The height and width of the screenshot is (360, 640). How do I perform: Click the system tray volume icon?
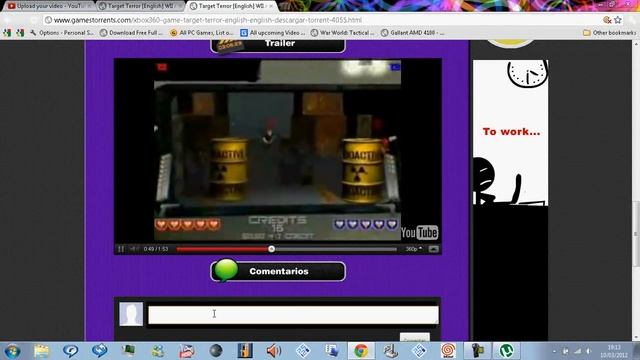[x=588, y=351]
